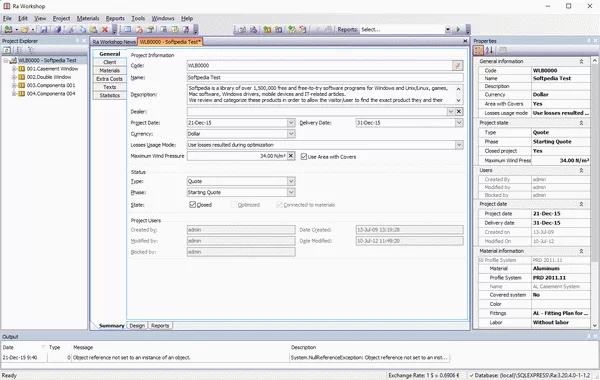
Task: Open the Phase dropdown
Action: [x=291, y=192]
